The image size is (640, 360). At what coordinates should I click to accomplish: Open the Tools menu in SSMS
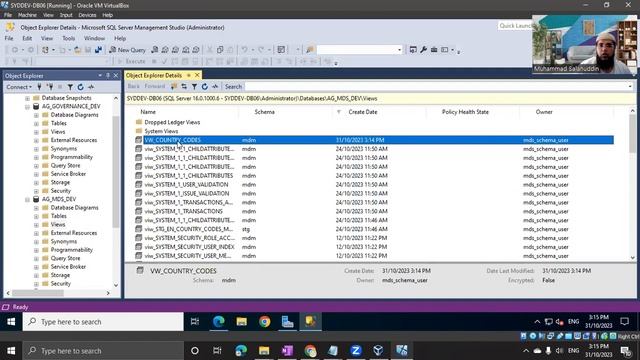click(69, 38)
